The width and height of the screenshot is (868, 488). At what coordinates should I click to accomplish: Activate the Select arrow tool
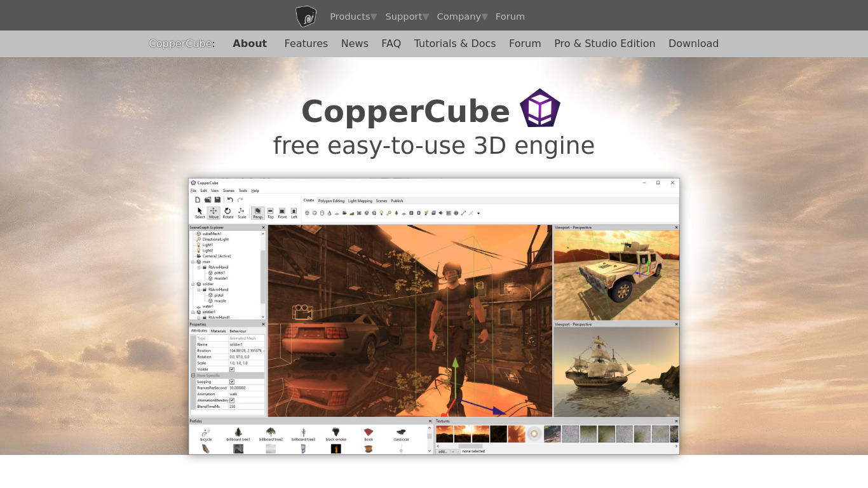pyautogui.click(x=200, y=213)
